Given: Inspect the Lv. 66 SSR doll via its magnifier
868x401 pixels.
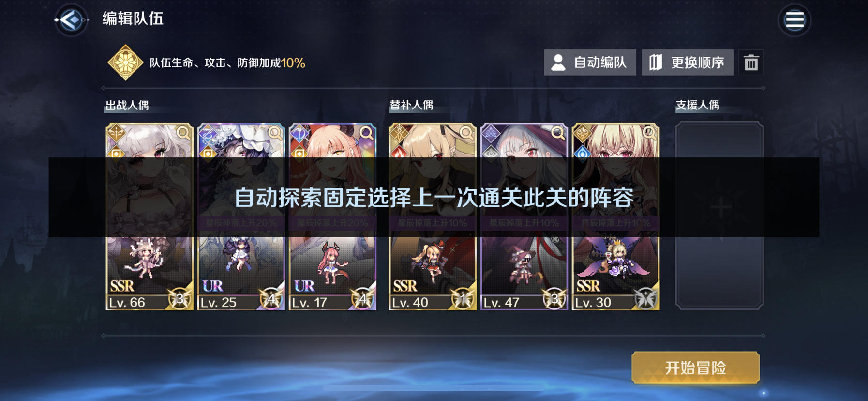Looking at the screenshot, I should pos(183,133).
